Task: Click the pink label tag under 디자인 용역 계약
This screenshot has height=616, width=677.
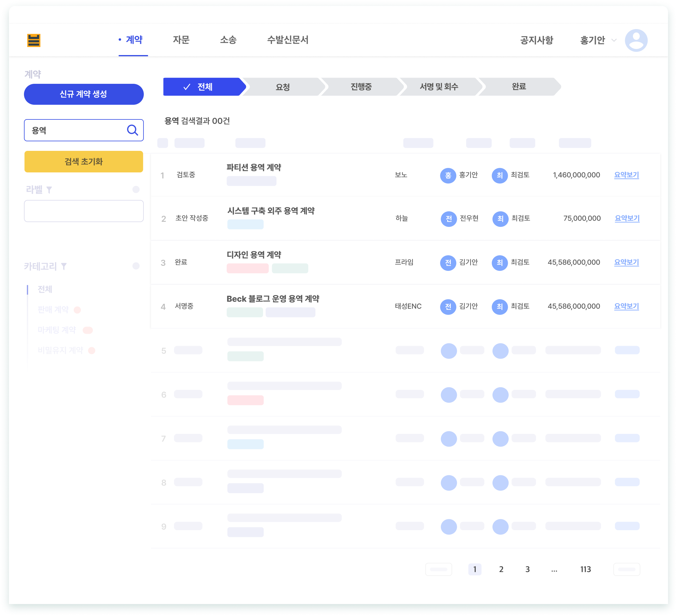Action: click(247, 268)
